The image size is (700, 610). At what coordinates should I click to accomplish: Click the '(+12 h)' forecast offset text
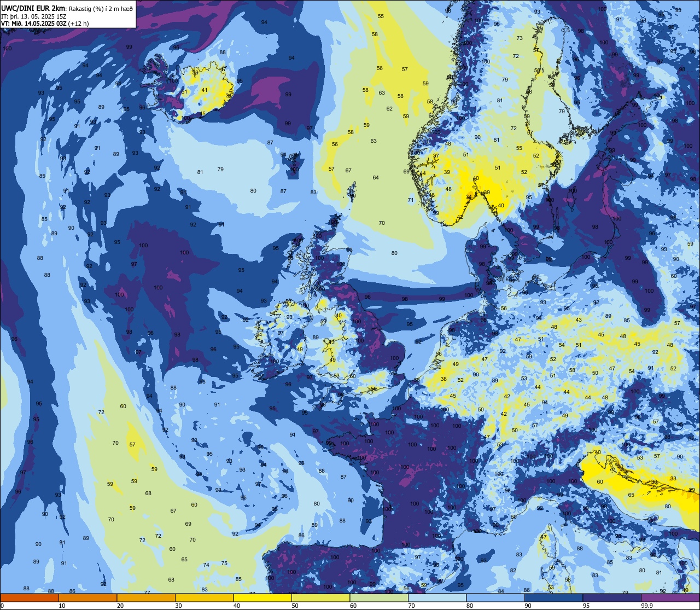pyautogui.click(x=79, y=24)
